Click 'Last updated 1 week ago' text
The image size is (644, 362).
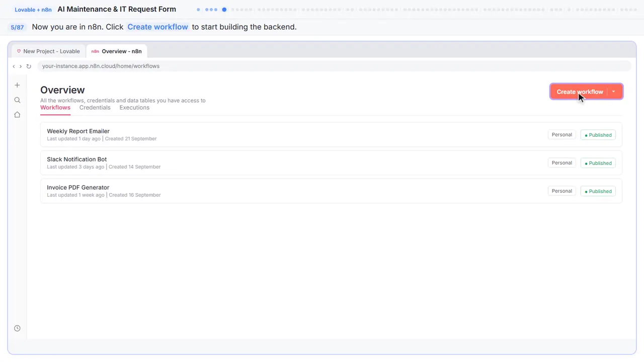(x=75, y=195)
